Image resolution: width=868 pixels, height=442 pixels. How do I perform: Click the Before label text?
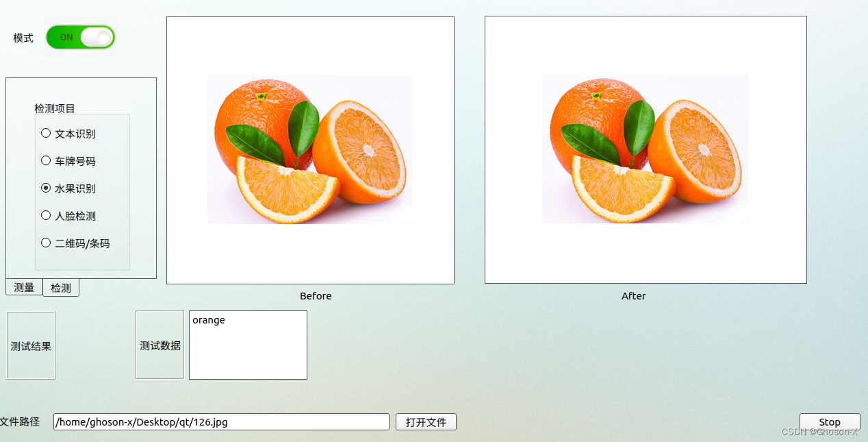(x=316, y=296)
